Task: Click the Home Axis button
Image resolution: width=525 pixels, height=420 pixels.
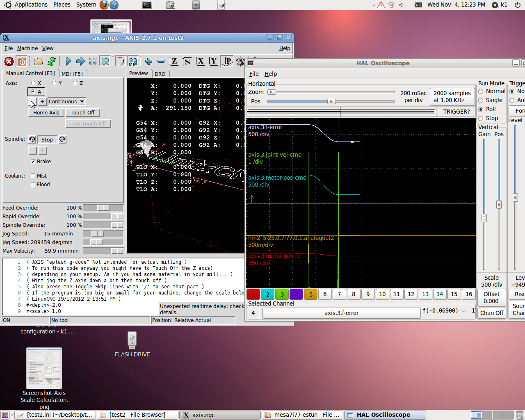Action: tap(46, 112)
